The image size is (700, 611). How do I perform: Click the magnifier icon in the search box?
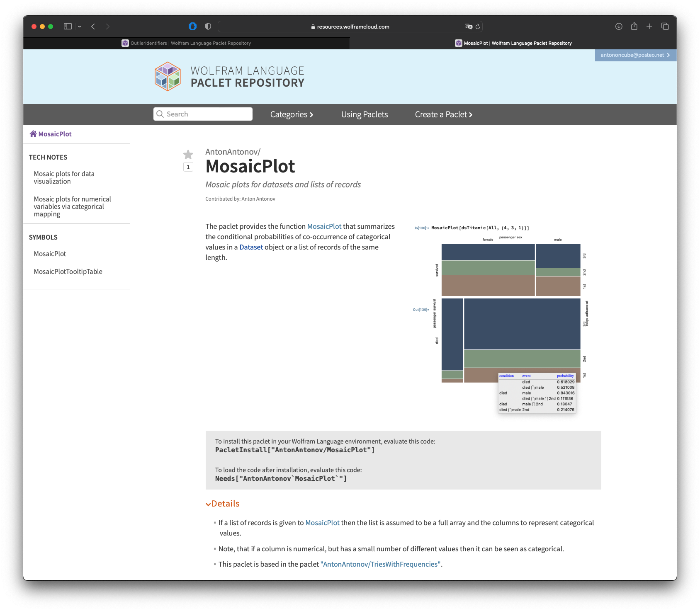[160, 114]
